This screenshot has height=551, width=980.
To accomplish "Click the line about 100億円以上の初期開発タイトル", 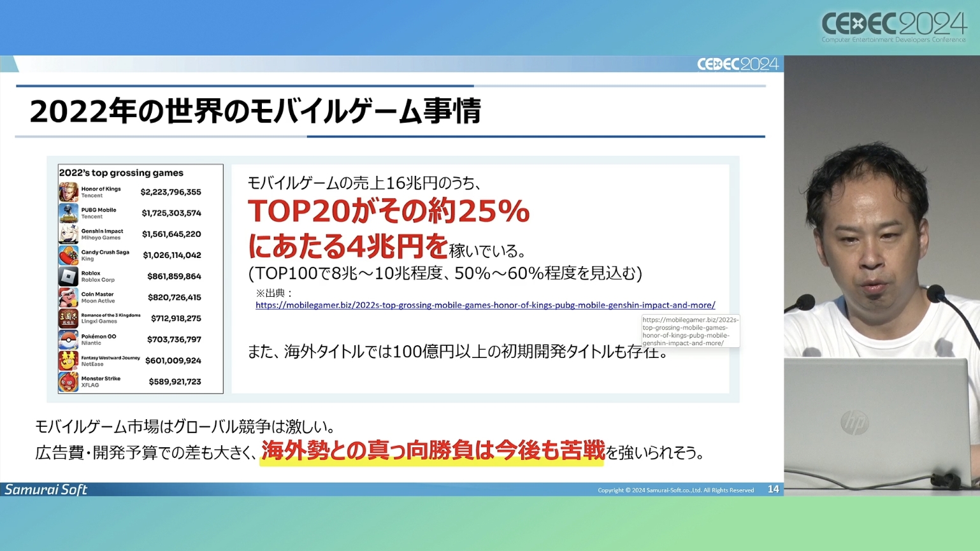I will (458, 352).
